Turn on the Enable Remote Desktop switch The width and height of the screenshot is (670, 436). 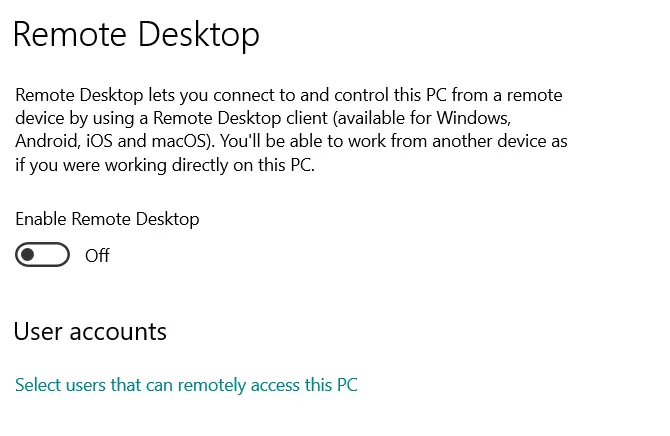[43, 255]
